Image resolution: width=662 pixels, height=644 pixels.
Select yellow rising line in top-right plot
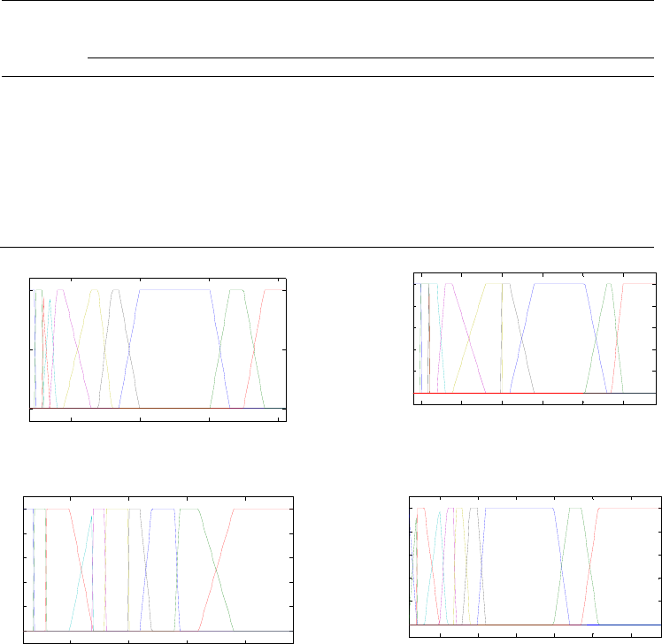[x=468, y=336]
